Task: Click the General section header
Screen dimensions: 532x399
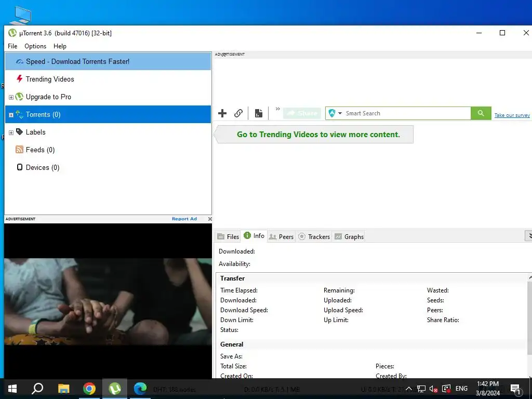Action: click(232, 344)
